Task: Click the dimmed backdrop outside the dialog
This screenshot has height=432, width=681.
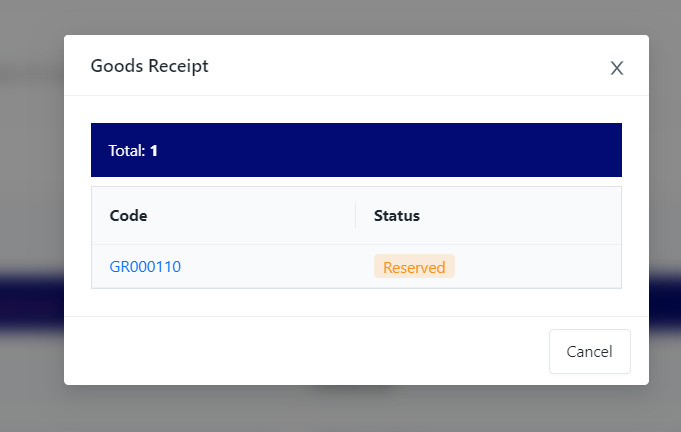Action: (x=30, y=200)
